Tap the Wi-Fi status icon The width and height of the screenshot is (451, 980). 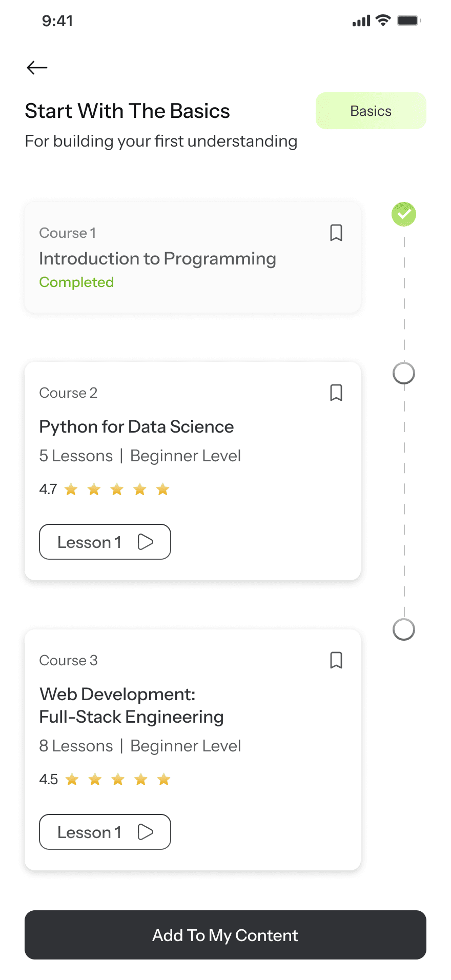pyautogui.click(x=383, y=21)
